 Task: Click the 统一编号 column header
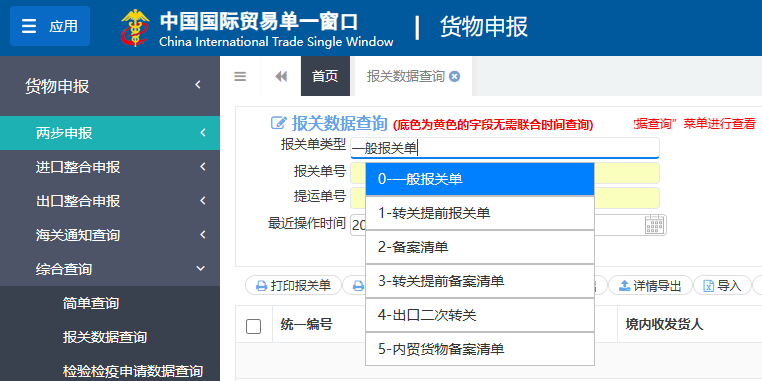[x=307, y=325]
